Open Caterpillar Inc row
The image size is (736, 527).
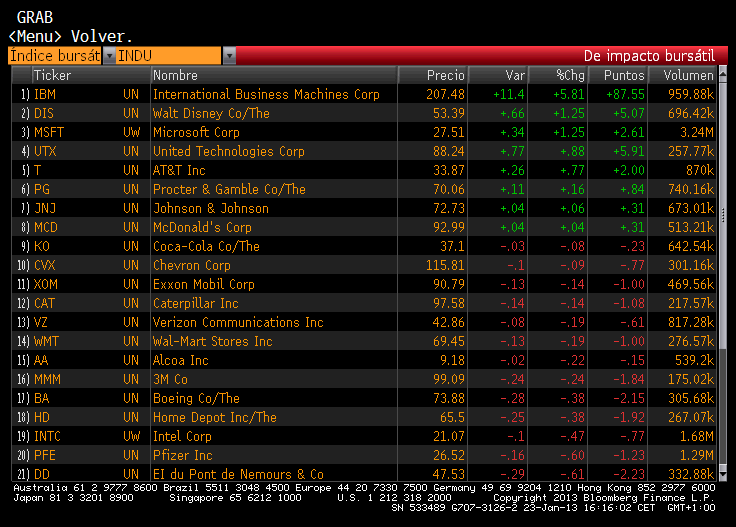pyautogui.click(x=364, y=303)
